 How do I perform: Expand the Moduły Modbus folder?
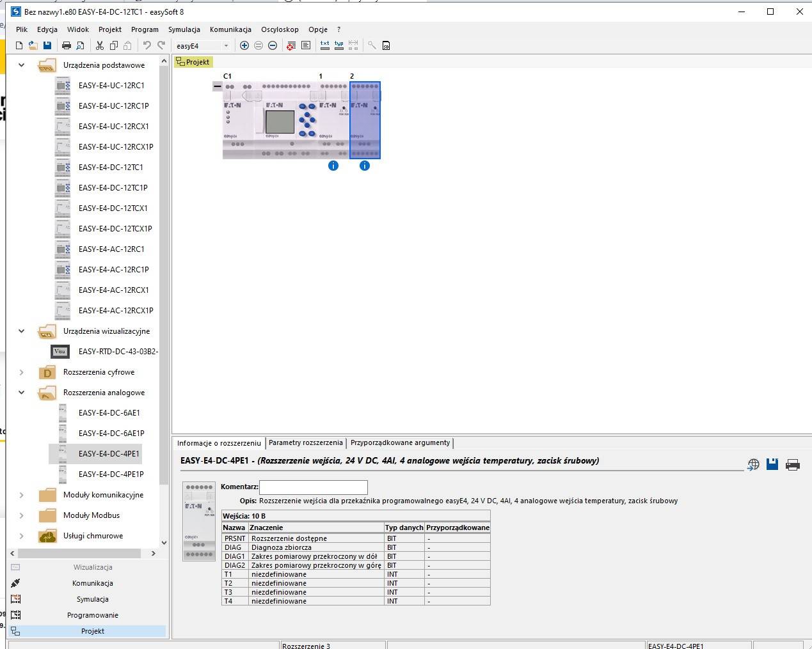[x=22, y=515]
